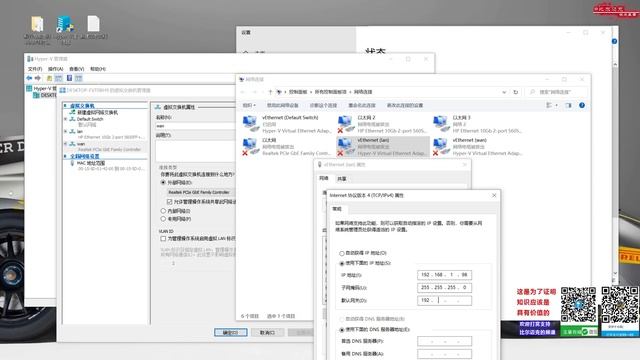Select 使用下面的 IP 地址 radio button
The height and width of the screenshot is (360, 640).
coord(342,264)
